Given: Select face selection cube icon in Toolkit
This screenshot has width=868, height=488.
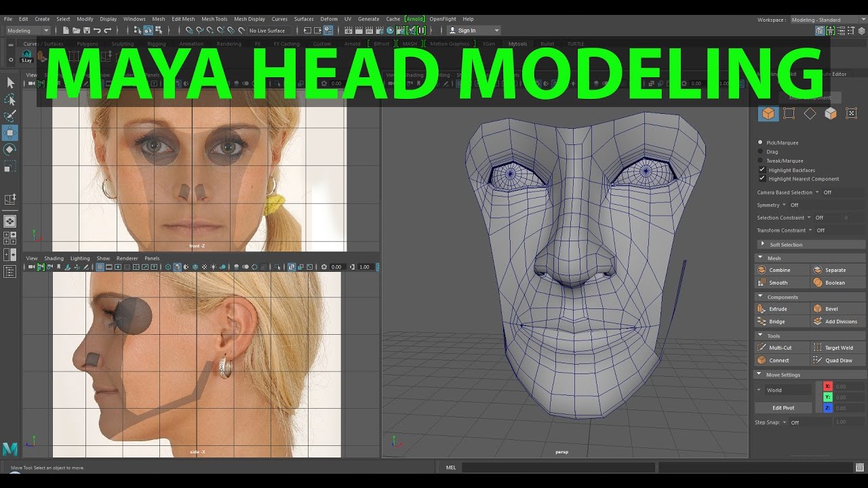Looking at the screenshot, I should pyautogui.click(x=831, y=113).
